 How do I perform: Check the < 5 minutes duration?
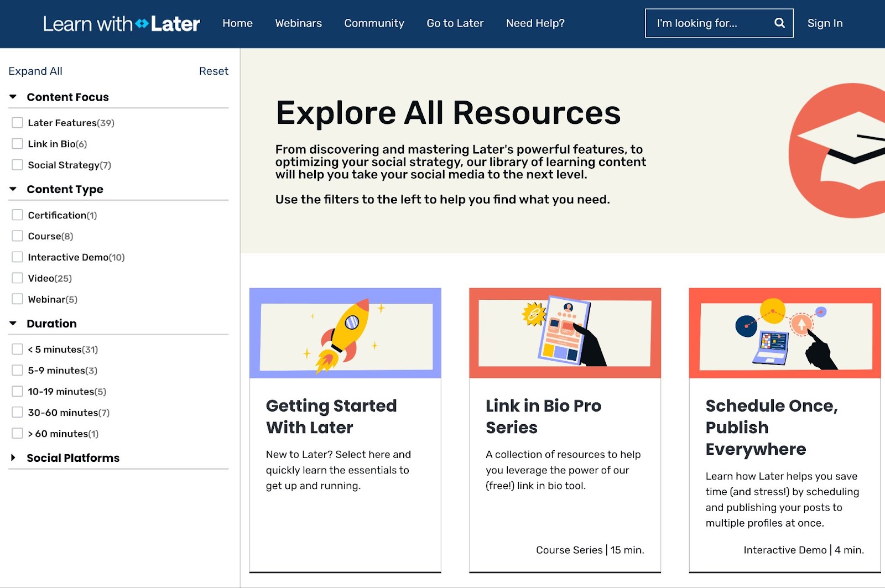coord(17,350)
